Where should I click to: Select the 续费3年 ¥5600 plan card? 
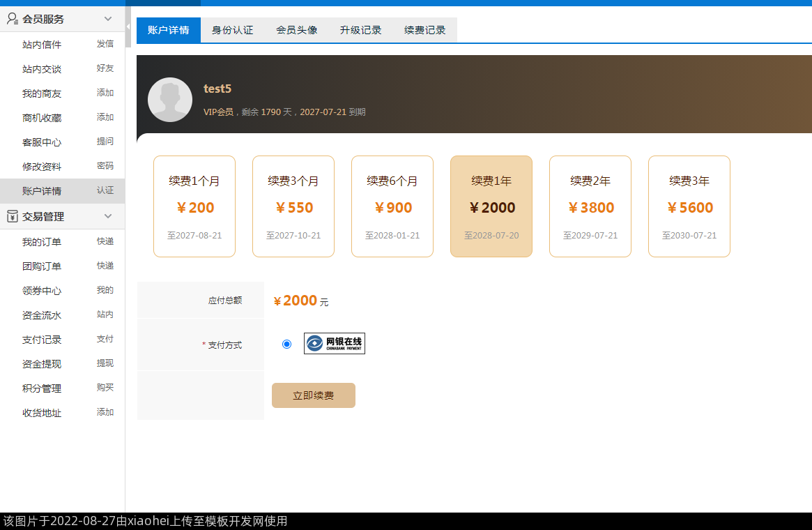tap(689, 206)
